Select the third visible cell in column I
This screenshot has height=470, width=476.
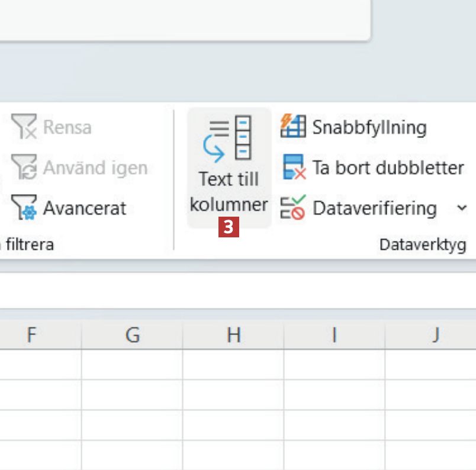(334, 425)
